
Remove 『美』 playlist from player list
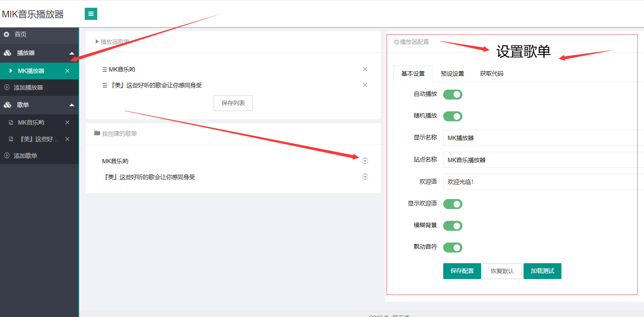click(365, 85)
